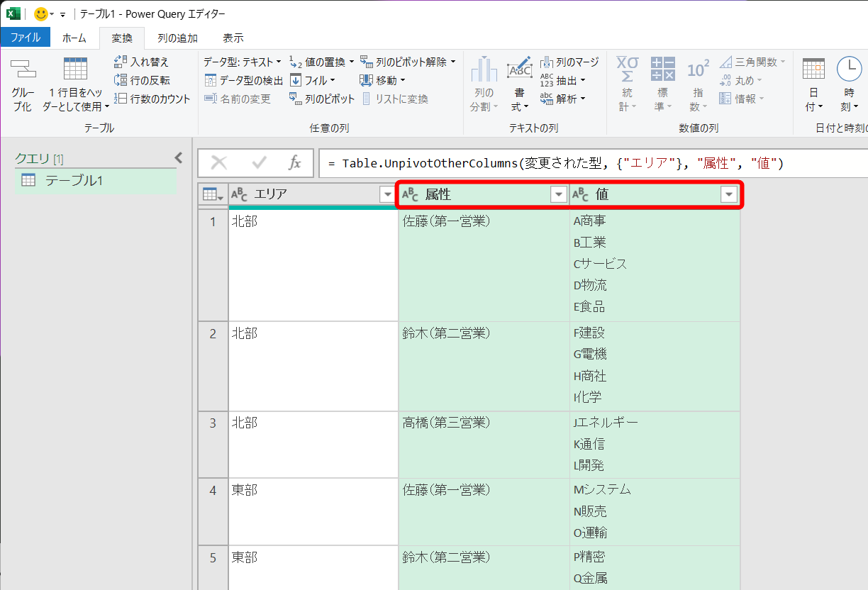Collapse the クエリ side panel

point(178,158)
